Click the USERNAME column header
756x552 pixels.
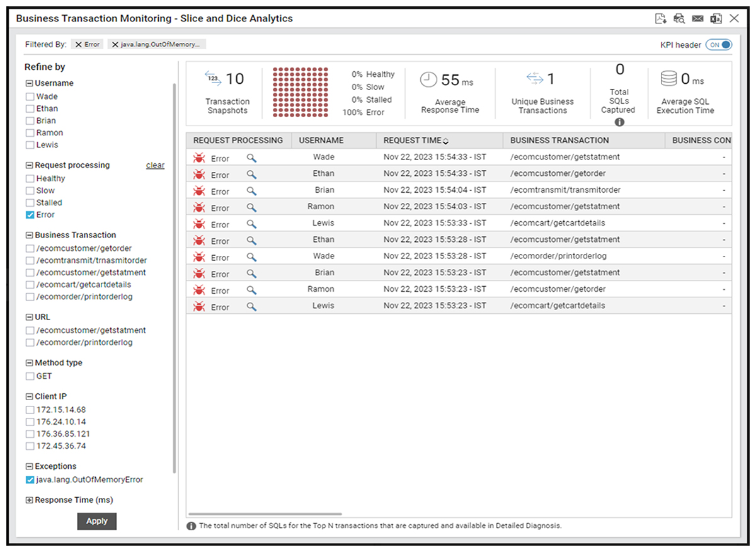point(333,141)
